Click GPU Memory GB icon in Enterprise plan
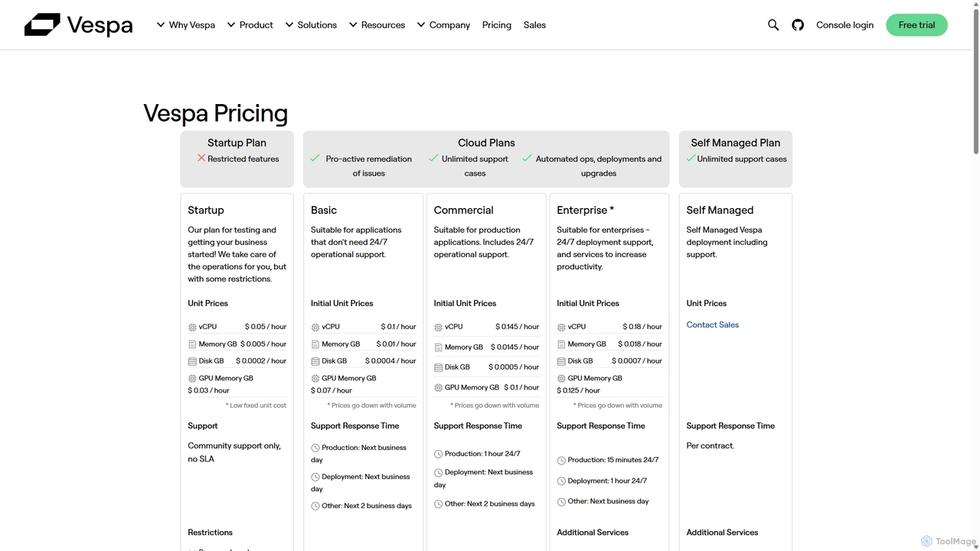 pos(561,379)
